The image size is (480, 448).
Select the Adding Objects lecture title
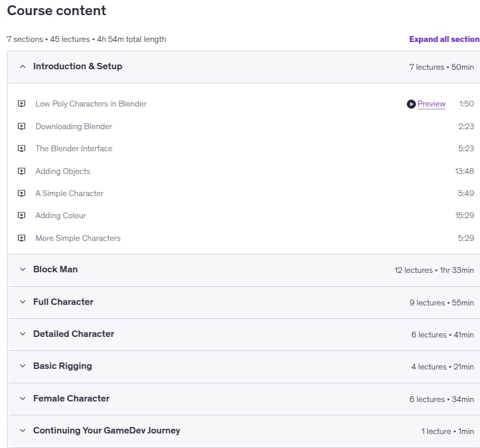coord(63,171)
